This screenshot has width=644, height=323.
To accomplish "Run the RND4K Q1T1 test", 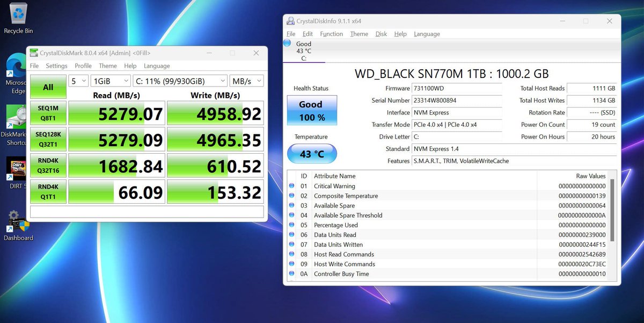I will tap(48, 191).
